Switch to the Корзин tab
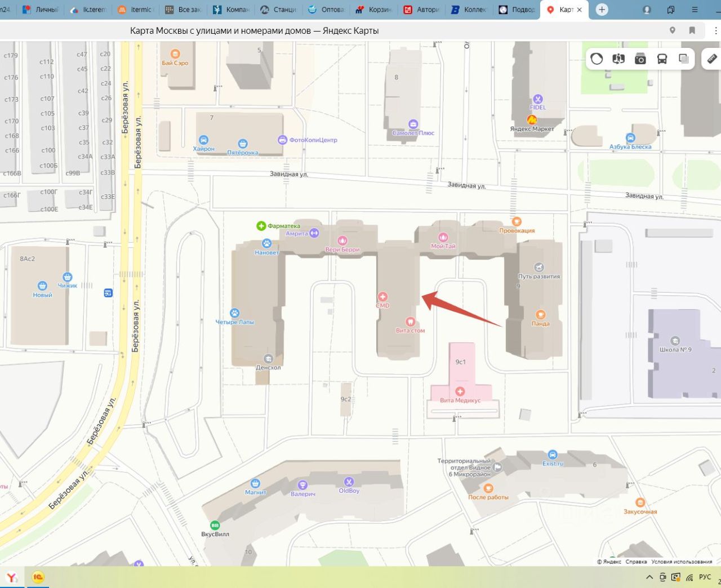Viewport: 721px width, 588px height. [x=374, y=10]
